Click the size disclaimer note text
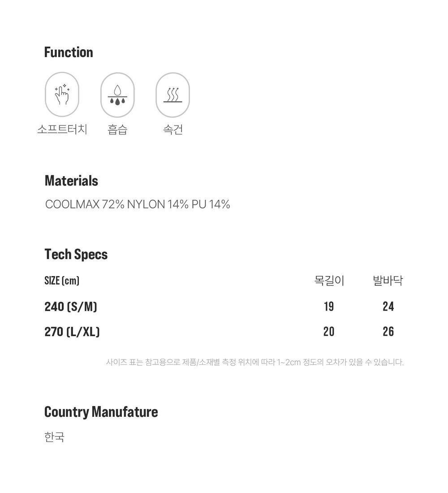The width and height of the screenshot is (448, 493). pos(254,362)
